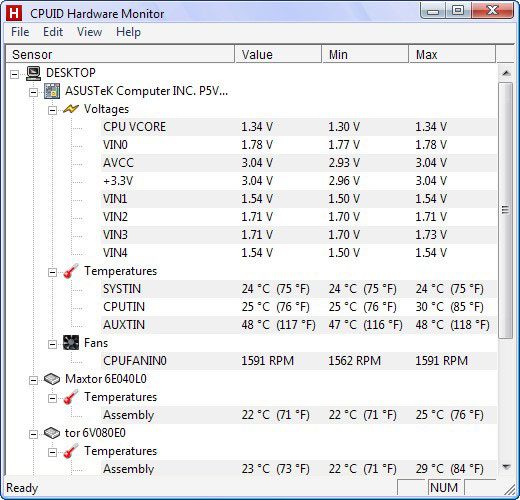Click the Maxtor 6E040L0 hard drive icon
520x500 pixels.
click(52, 379)
